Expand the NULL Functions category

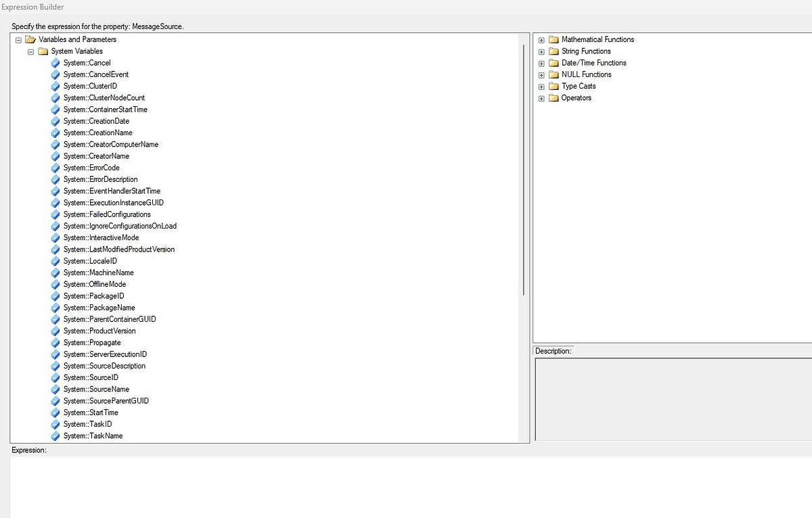(x=541, y=74)
